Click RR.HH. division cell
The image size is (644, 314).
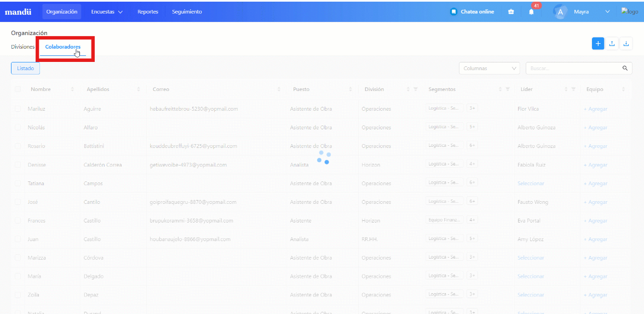point(370,239)
